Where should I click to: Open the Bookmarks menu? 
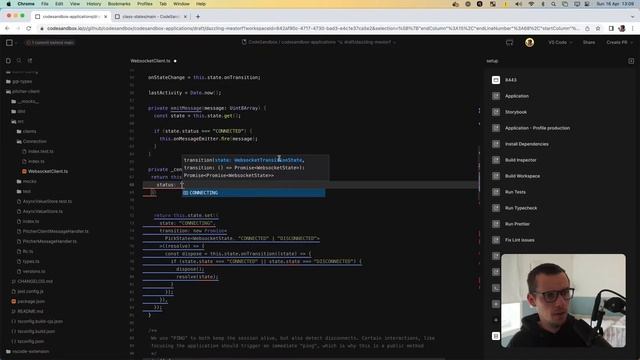[119, 4]
